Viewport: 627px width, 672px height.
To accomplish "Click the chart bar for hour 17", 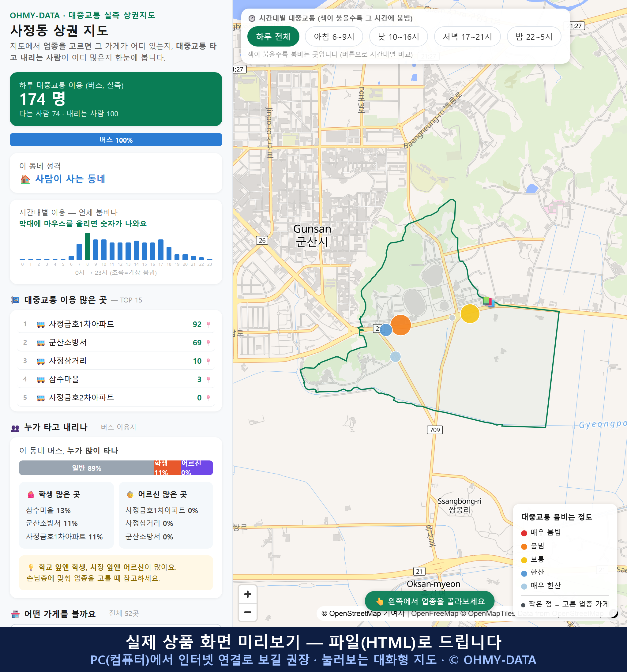I will pyautogui.click(x=161, y=250).
